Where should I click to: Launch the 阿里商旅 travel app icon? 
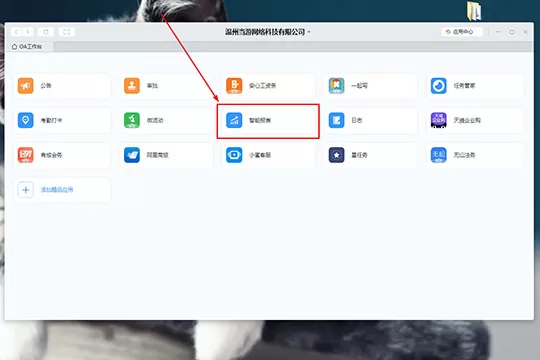[132, 155]
